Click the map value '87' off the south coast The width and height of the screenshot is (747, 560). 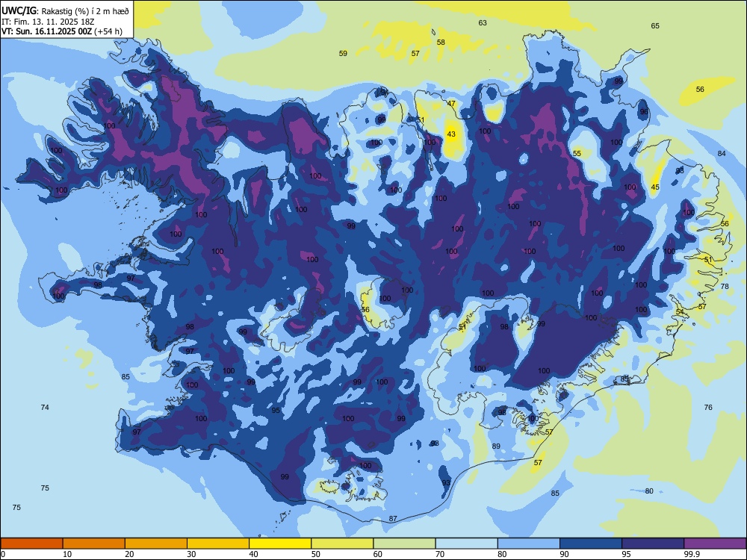click(x=393, y=519)
